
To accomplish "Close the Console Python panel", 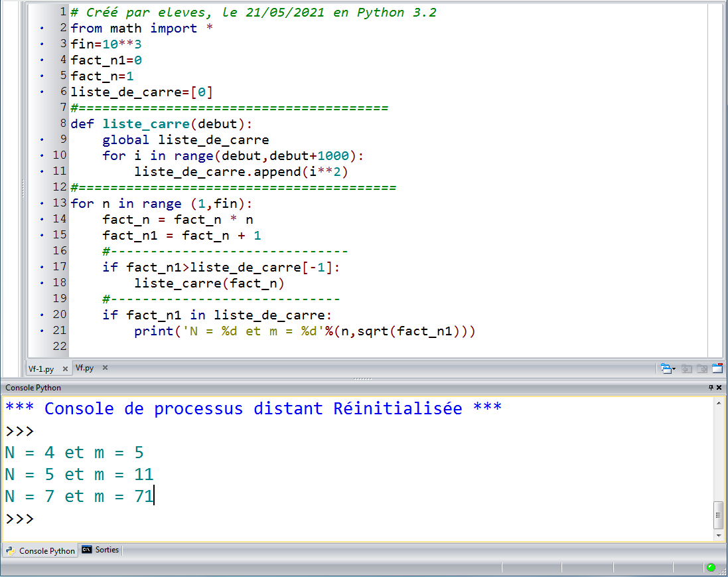I will pos(719,387).
